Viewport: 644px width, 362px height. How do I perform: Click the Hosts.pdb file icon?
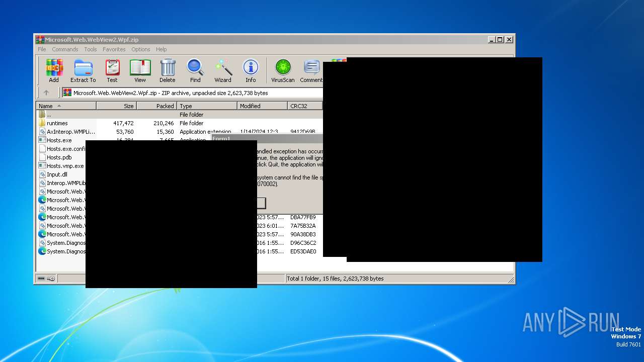point(42,157)
